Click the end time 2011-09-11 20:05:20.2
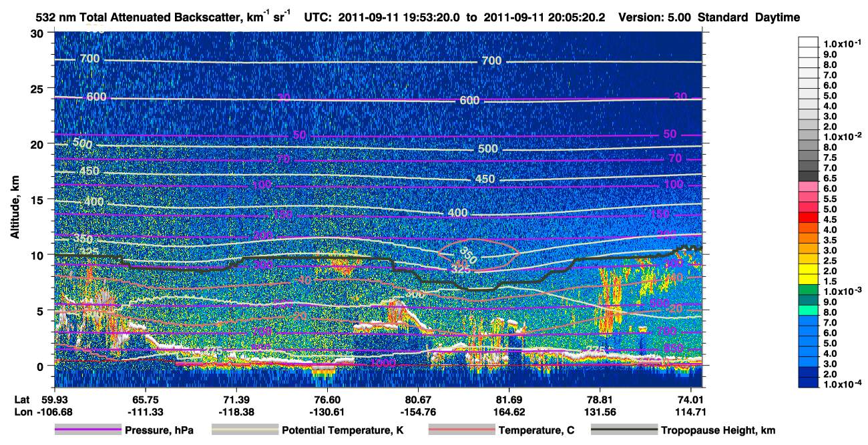The image size is (868, 445). 545,17
